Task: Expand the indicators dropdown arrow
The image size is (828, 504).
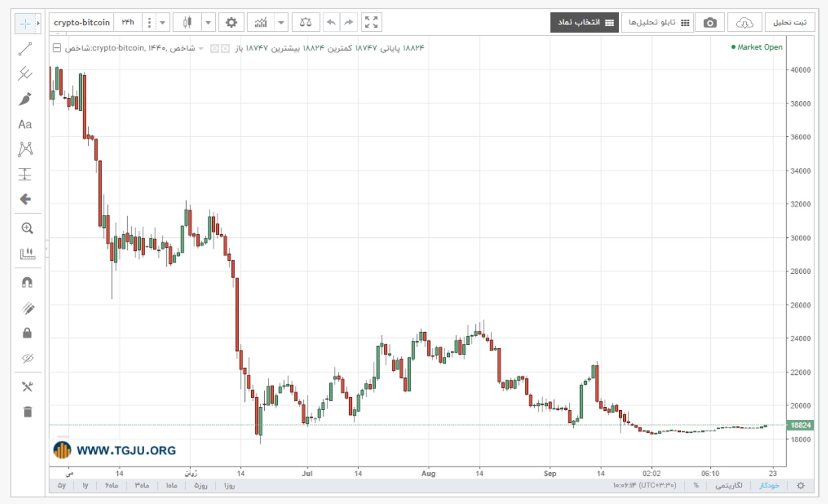Action: (281, 23)
